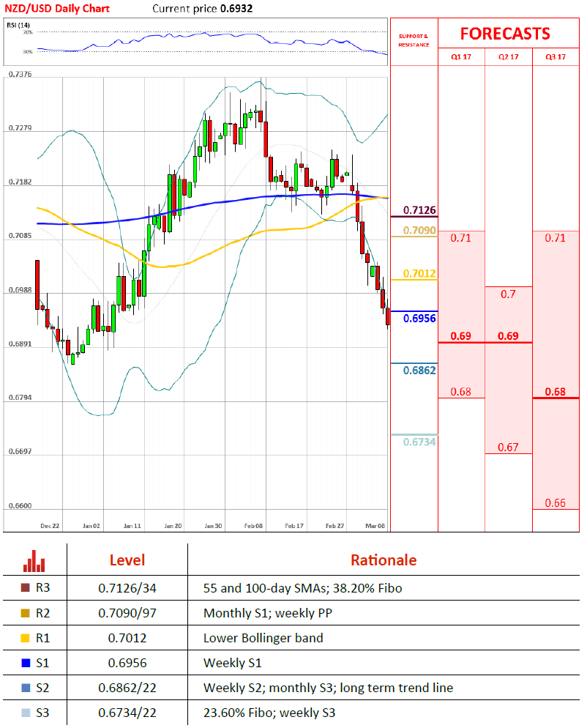The height and width of the screenshot is (728, 587).
Task: Click the Dec 22 date axis label
Action: pos(50,526)
